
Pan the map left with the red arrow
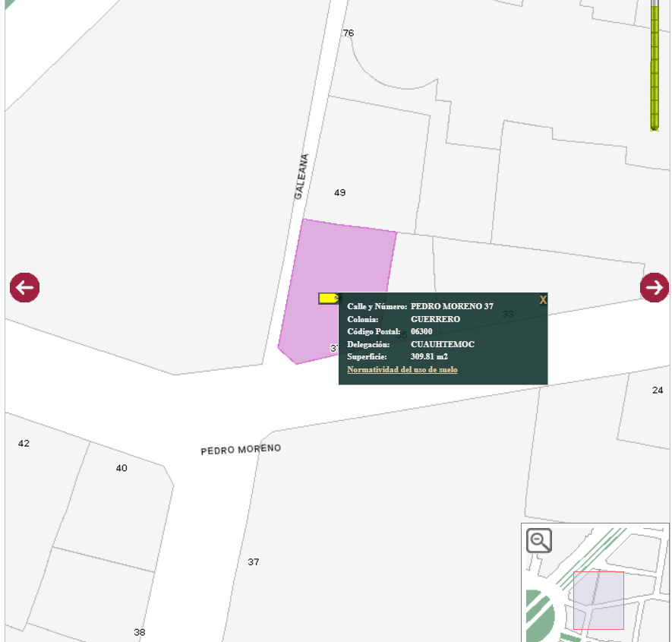pos(25,287)
